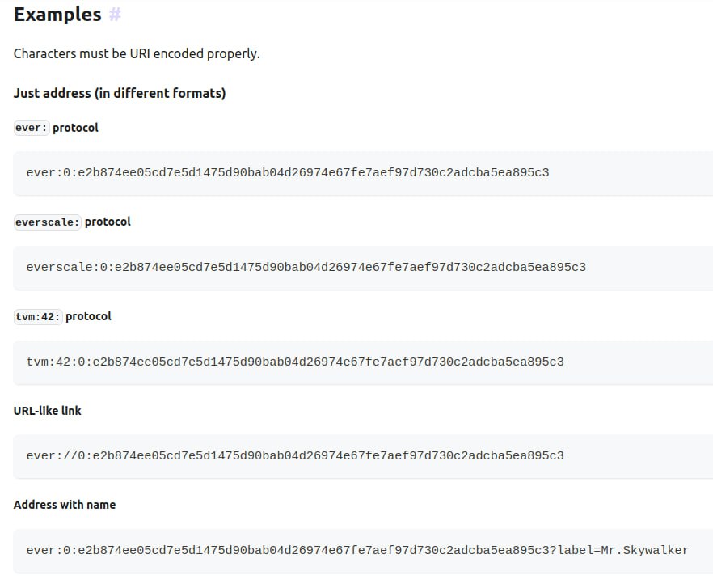Screen dimensions: 713x588
Task: Click "?label=" in the address with name example
Action: [576, 550]
